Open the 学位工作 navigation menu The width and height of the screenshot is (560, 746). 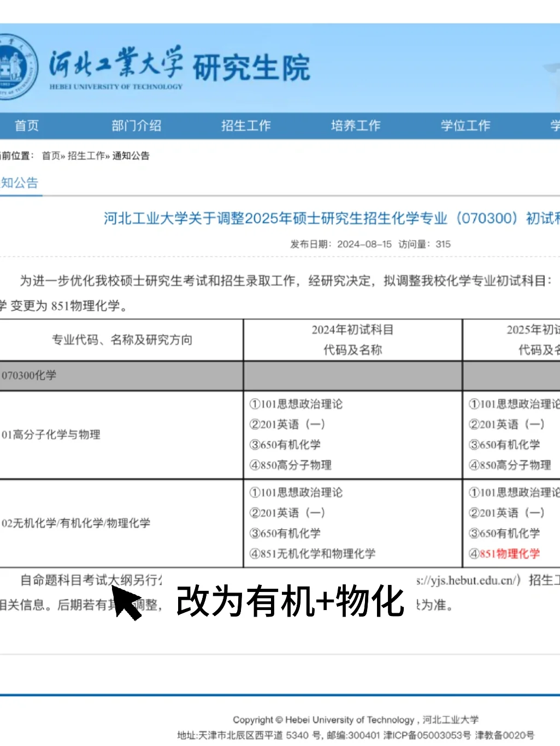(x=465, y=126)
